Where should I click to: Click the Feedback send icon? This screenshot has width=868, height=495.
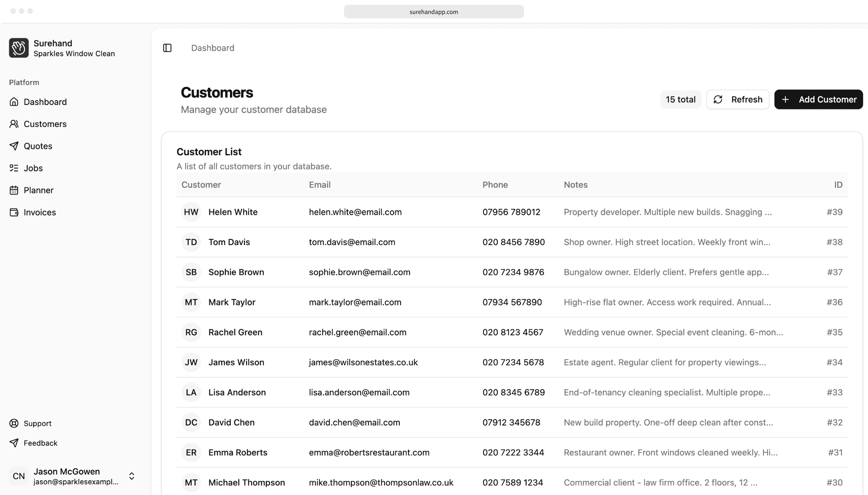[x=14, y=443]
